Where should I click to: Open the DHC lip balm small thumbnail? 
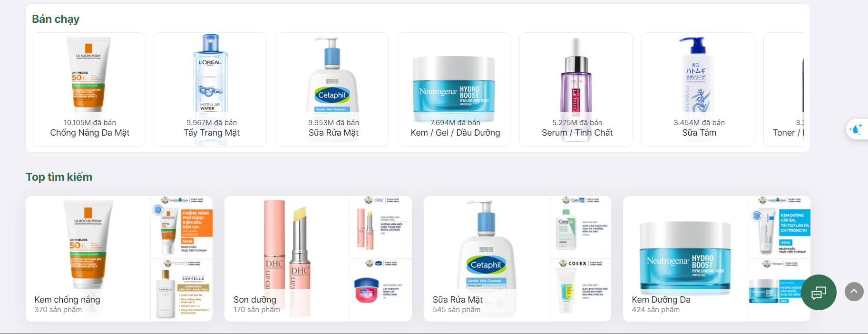click(x=381, y=227)
